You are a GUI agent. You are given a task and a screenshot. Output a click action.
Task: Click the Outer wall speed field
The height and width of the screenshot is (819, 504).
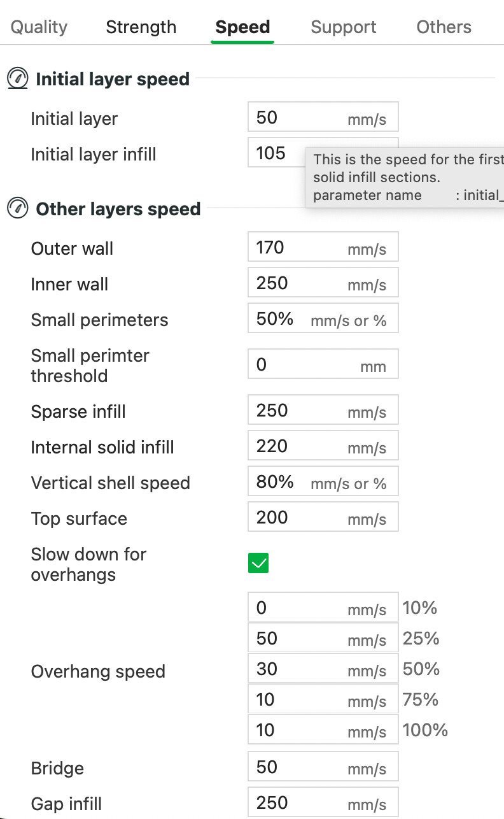pyautogui.click(x=323, y=247)
